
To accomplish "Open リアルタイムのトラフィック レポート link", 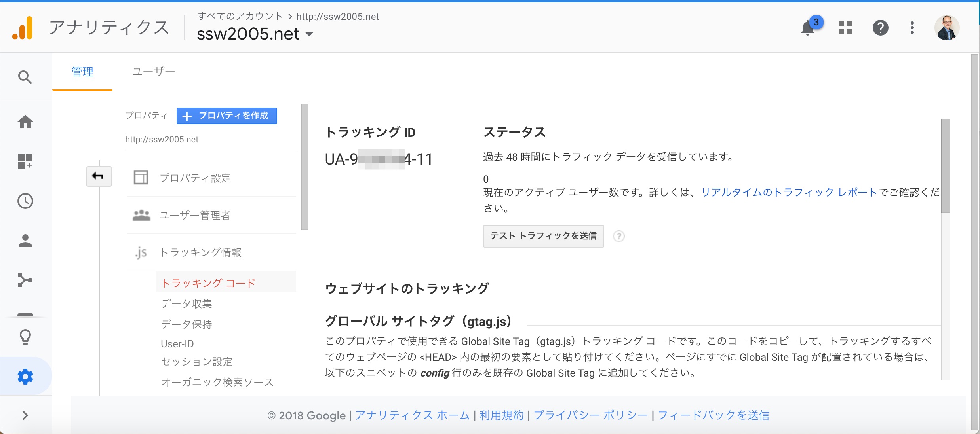I will click(x=789, y=192).
